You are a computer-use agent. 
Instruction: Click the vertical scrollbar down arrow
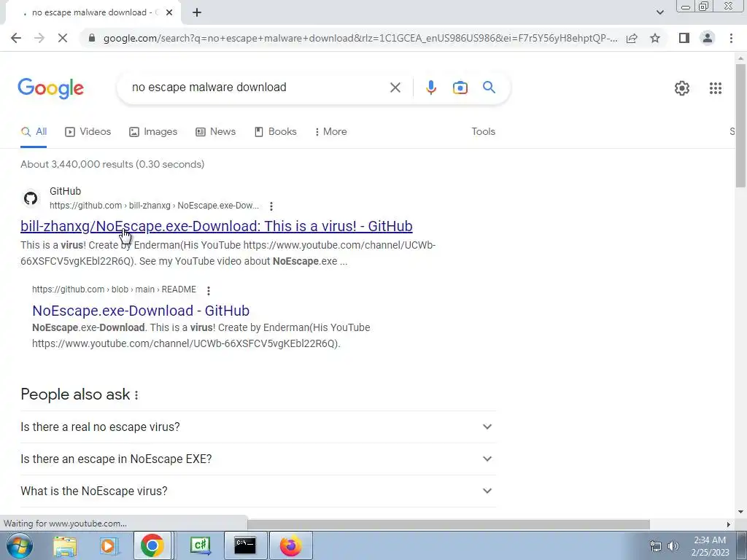[x=740, y=512]
